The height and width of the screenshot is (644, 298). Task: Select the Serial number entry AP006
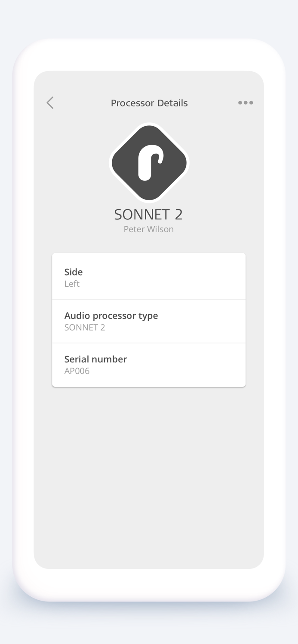[149, 365]
